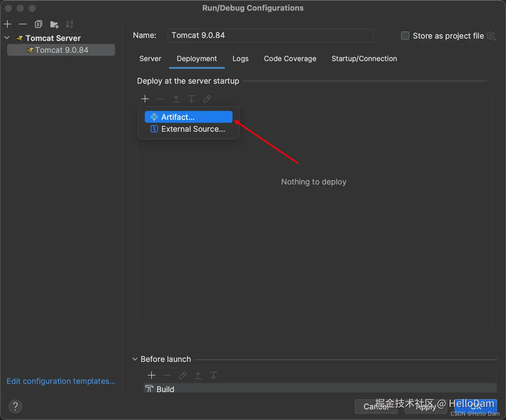
Task: Open Edit configuration templates link
Action: [61, 381]
